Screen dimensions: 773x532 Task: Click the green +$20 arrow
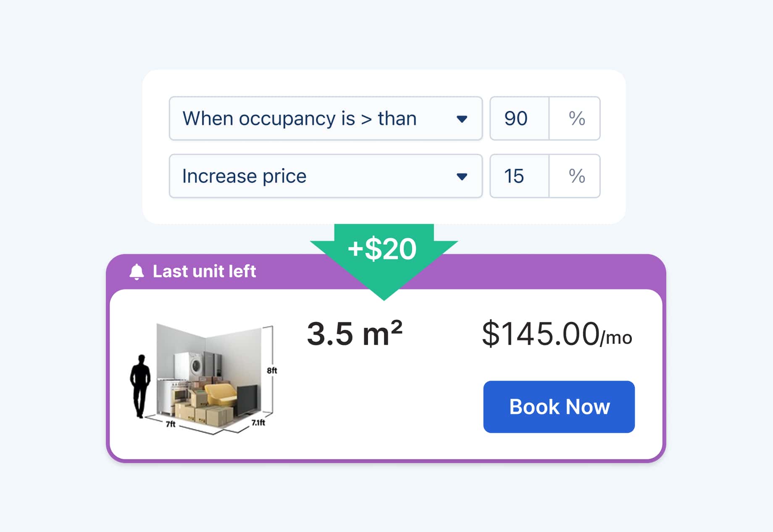(383, 249)
